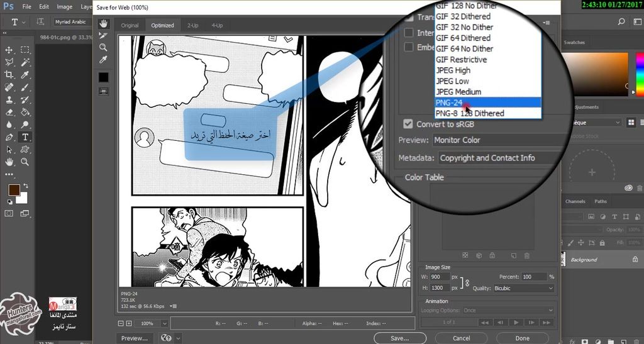Open the File menu

[x=26, y=6]
